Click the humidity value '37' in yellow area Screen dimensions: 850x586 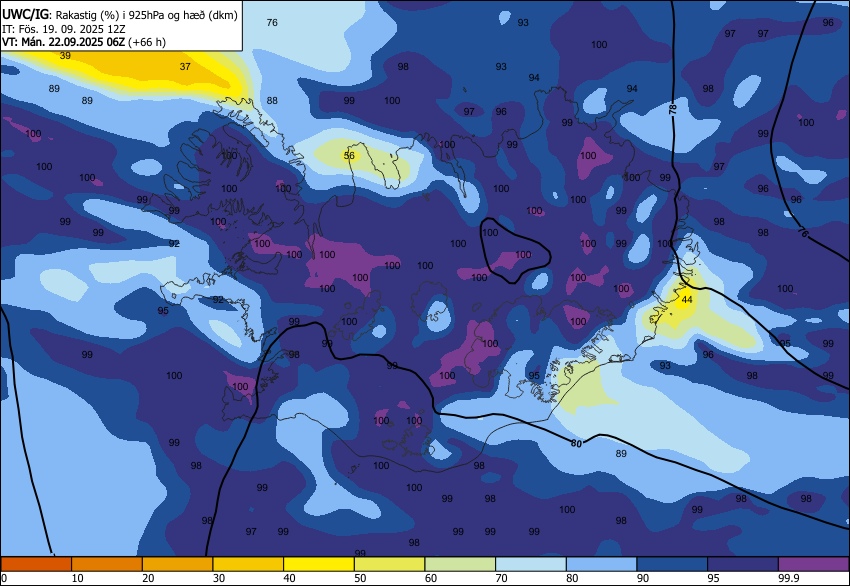point(185,66)
